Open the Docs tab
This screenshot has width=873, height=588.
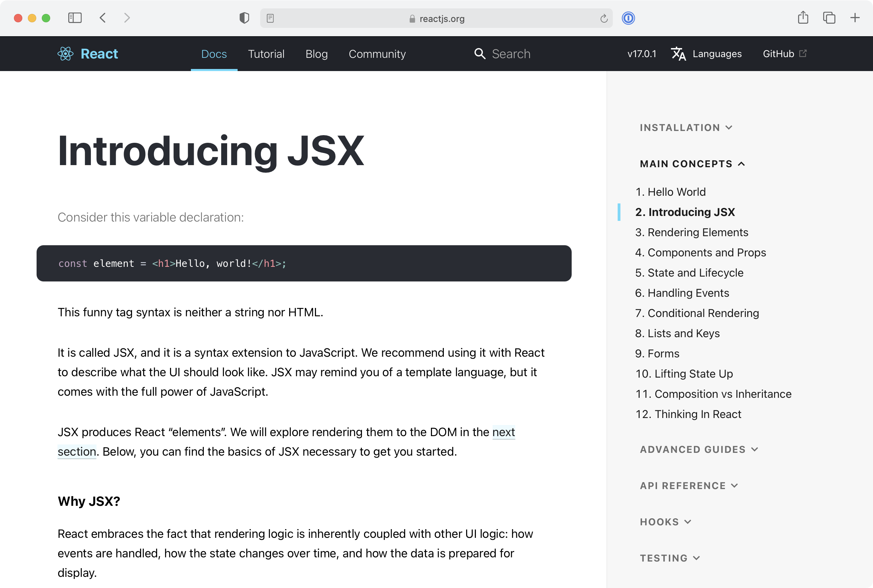[214, 54]
